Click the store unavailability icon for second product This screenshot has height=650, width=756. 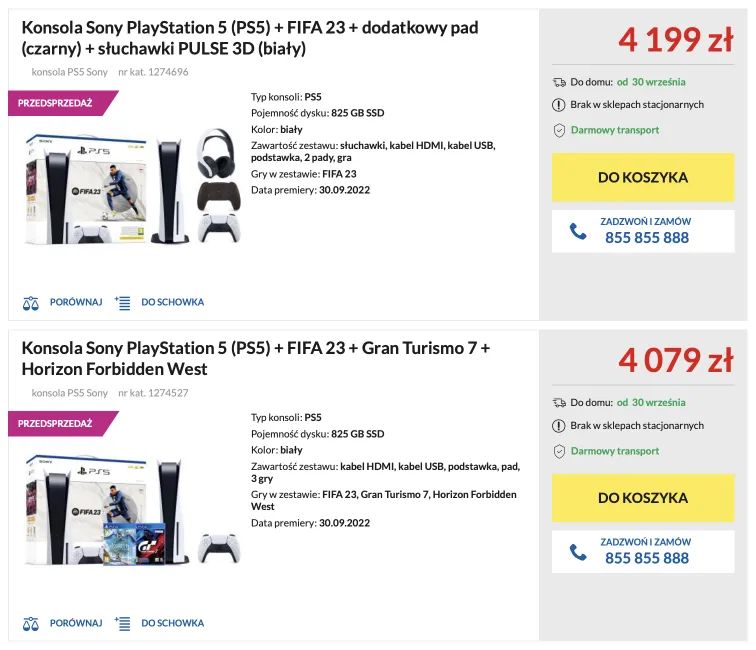(559, 426)
